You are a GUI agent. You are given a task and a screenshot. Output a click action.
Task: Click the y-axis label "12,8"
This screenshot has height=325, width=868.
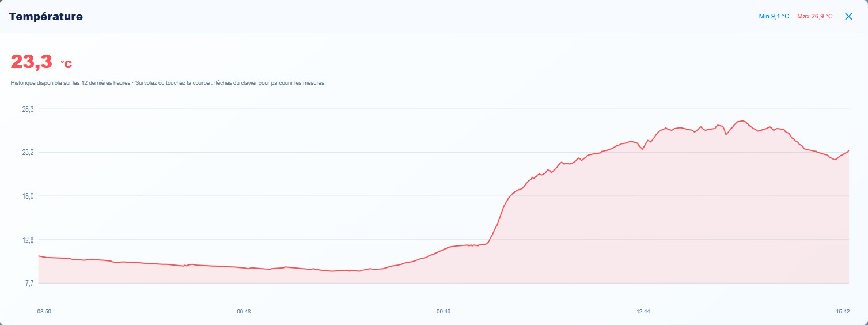point(28,240)
